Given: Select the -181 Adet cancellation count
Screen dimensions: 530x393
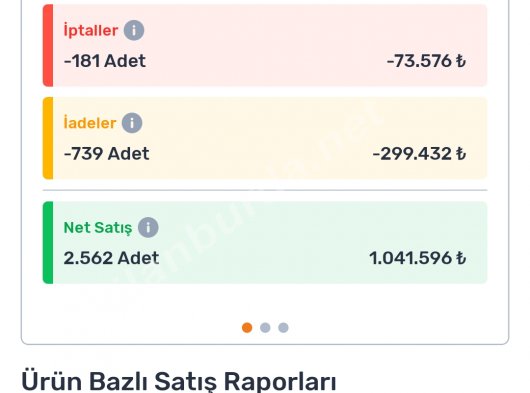Looking at the screenshot, I should (105, 61).
